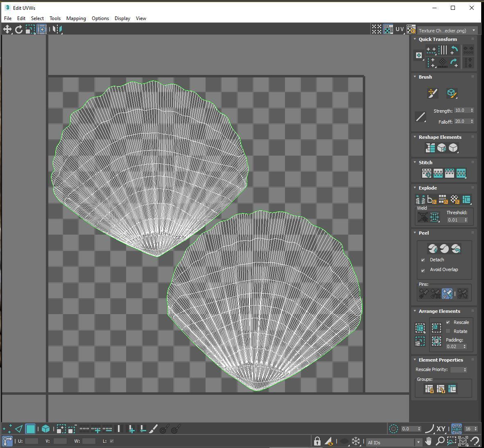Open the All IDs dropdown

[394, 442]
